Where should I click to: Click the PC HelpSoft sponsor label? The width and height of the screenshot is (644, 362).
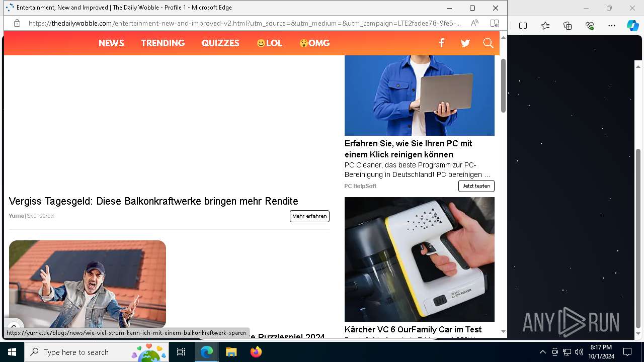click(360, 186)
